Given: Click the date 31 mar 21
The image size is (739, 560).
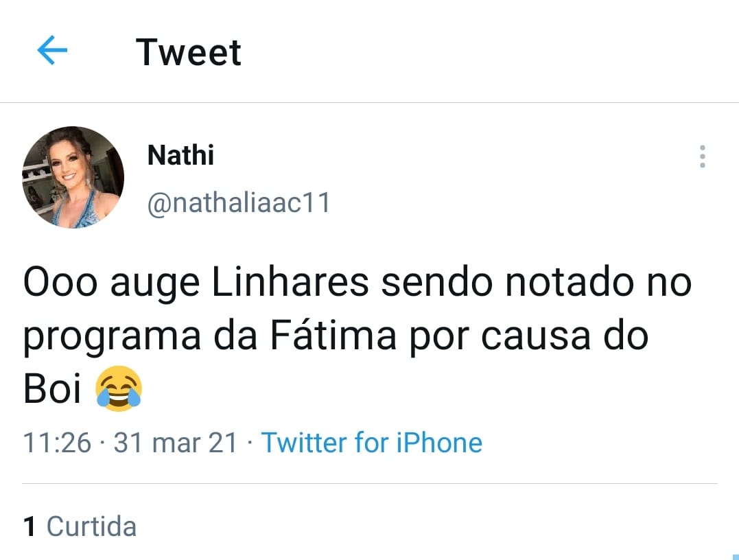Looking at the screenshot, I should point(176,443).
